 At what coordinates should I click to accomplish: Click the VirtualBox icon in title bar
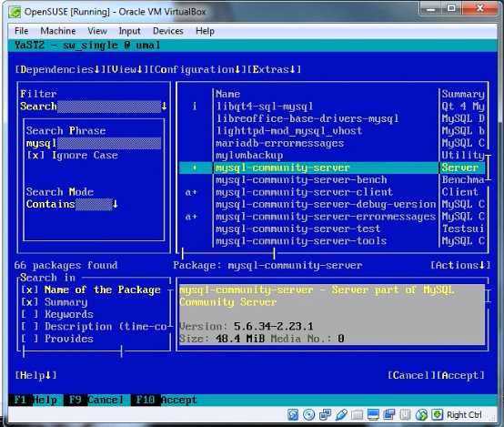[15, 12]
